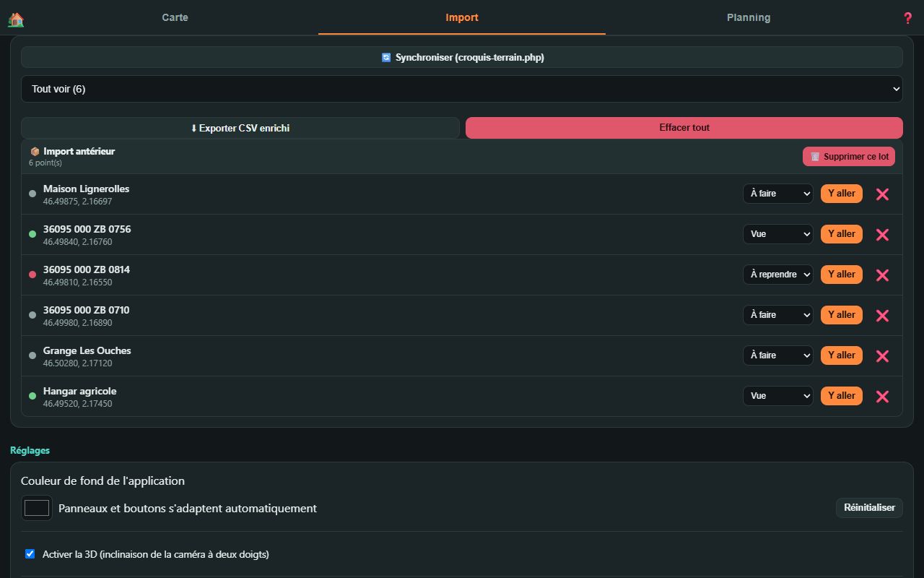Open the À reprendre dropdown for ZB 0814

point(778,275)
